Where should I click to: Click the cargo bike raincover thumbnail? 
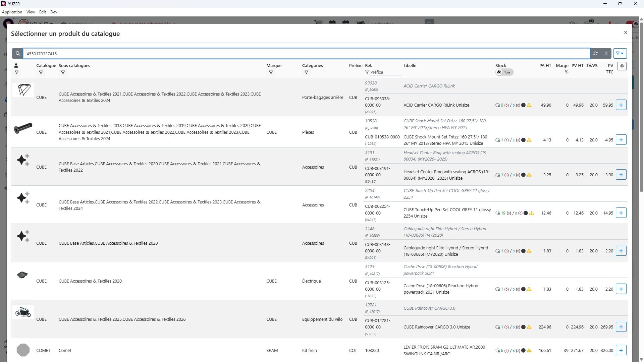coord(23,312)
